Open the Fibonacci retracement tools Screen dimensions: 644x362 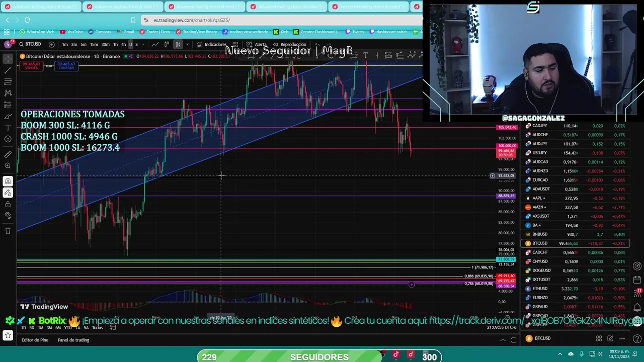pos(8,81)
